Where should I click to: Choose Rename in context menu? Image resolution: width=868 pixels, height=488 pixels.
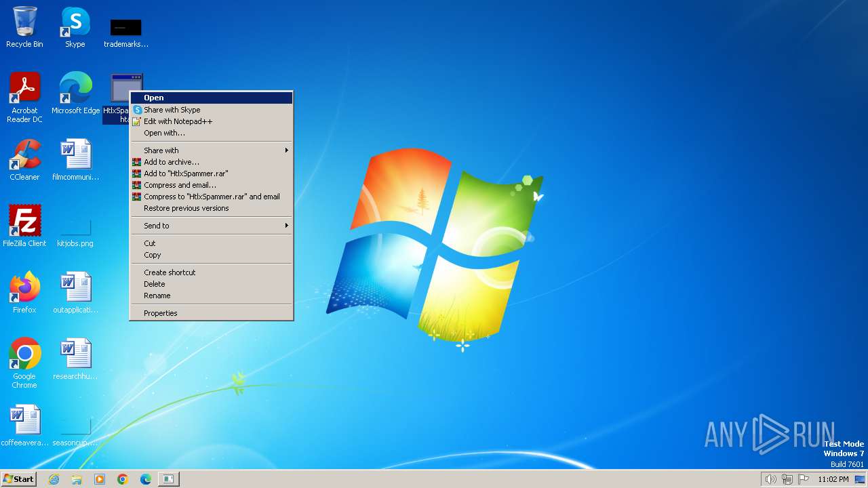212,296
